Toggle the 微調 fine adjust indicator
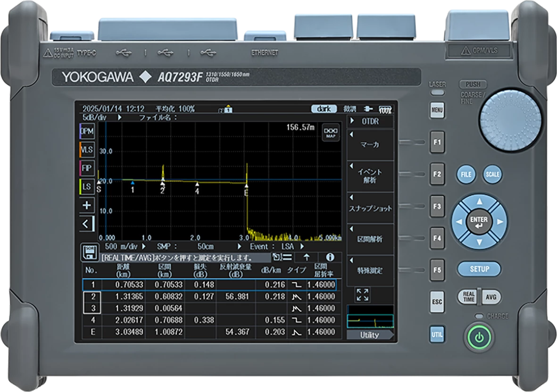557x392 pixels. click(x=349, y=109)
